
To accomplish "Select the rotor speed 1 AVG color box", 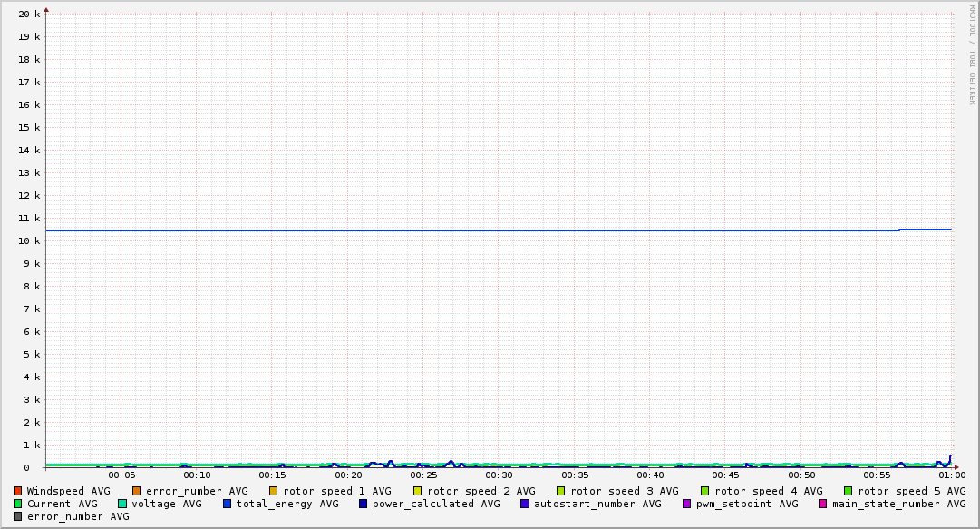I will tap(273, 491).
